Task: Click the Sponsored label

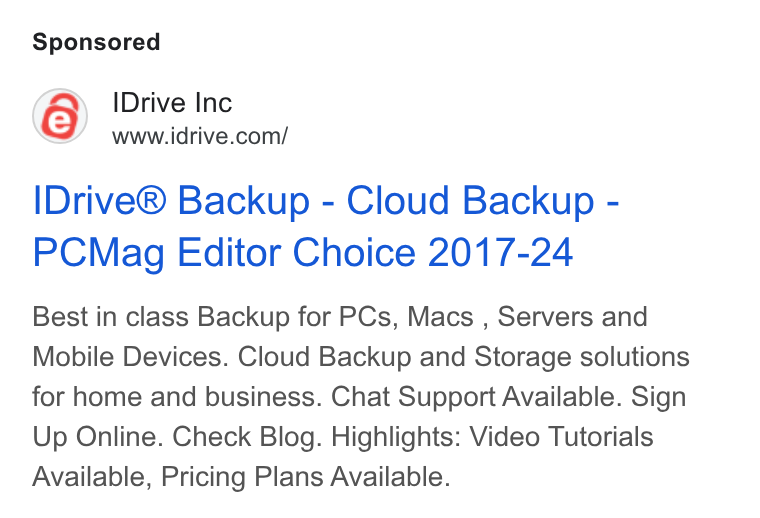Action: (96, 42)
